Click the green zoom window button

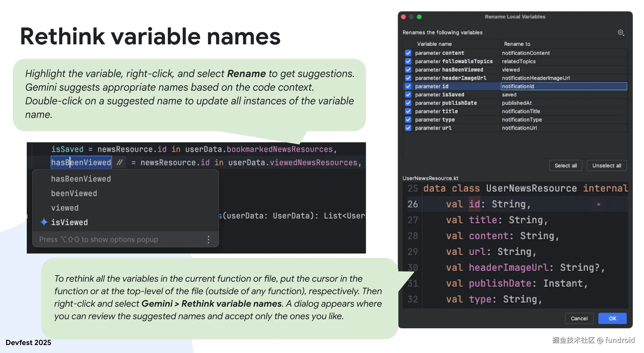coord(419,17)
